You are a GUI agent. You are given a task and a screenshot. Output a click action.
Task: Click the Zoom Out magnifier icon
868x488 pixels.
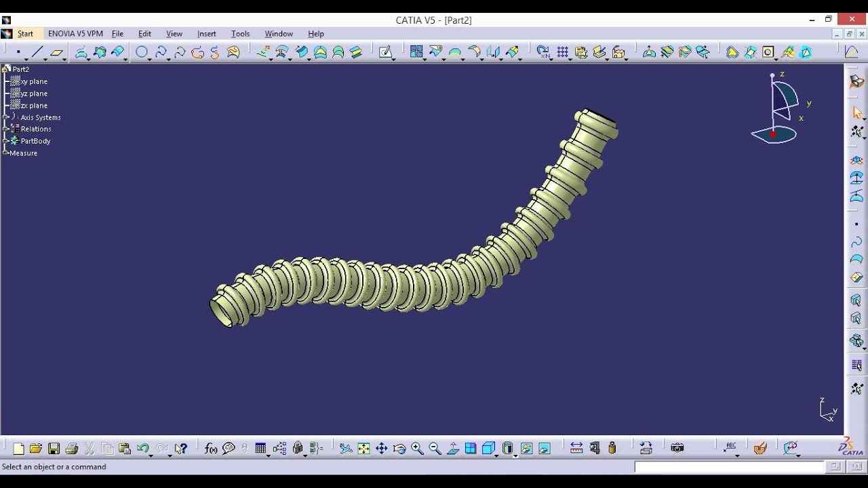click(x=435, y=448)
